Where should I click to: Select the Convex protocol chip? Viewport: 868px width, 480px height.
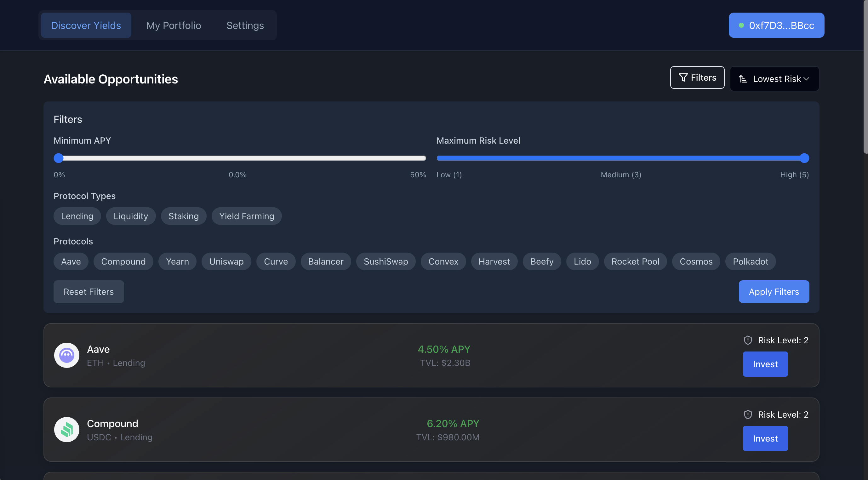point(443,261)
